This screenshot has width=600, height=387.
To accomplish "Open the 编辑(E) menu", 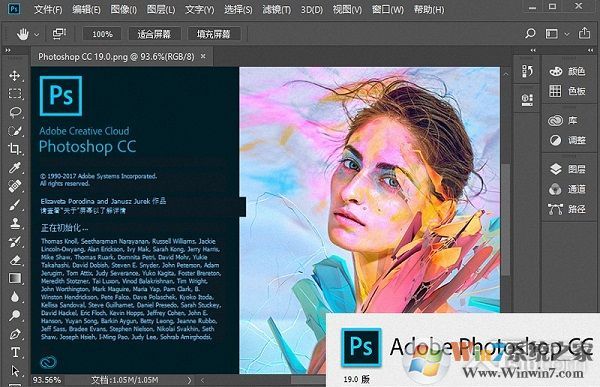I will [86, 9].
